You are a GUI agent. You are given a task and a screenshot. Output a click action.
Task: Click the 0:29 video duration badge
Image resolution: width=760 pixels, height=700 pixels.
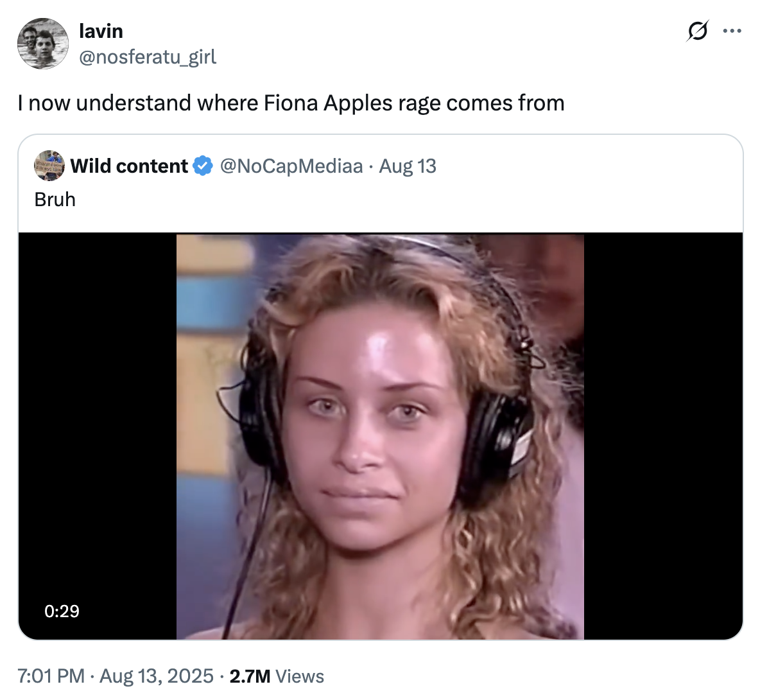(x=62, y=611)
